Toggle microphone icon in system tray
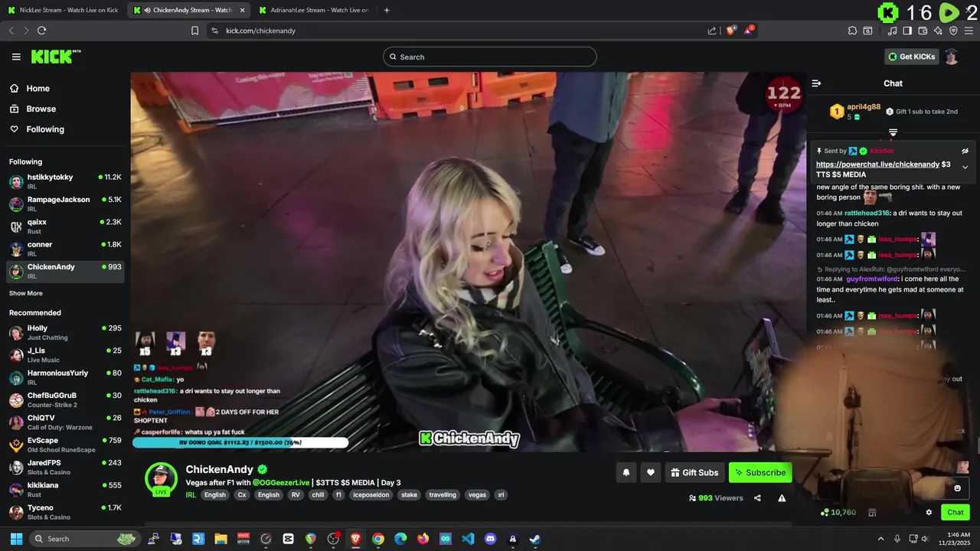The image size is (980, 551). click(x=897, y=539)
